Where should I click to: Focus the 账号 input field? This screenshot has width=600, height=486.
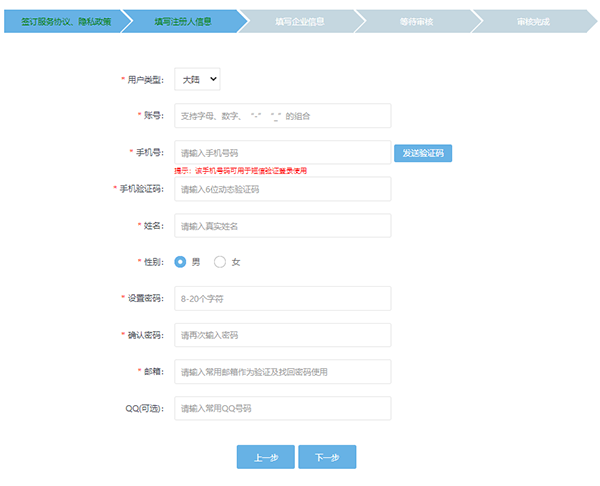tap(282, 116)
